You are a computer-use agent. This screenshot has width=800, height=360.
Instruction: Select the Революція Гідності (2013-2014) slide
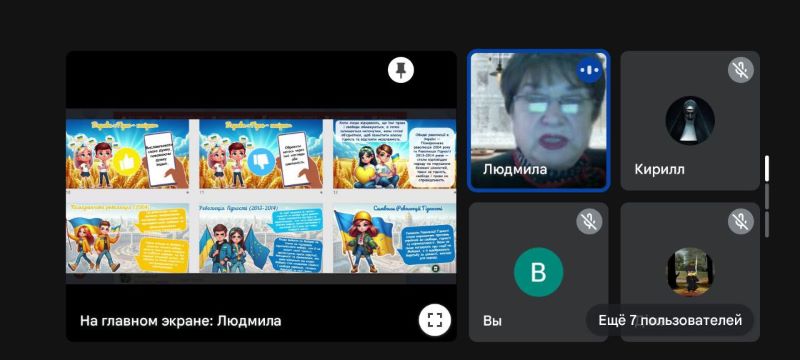click(261, 237)
